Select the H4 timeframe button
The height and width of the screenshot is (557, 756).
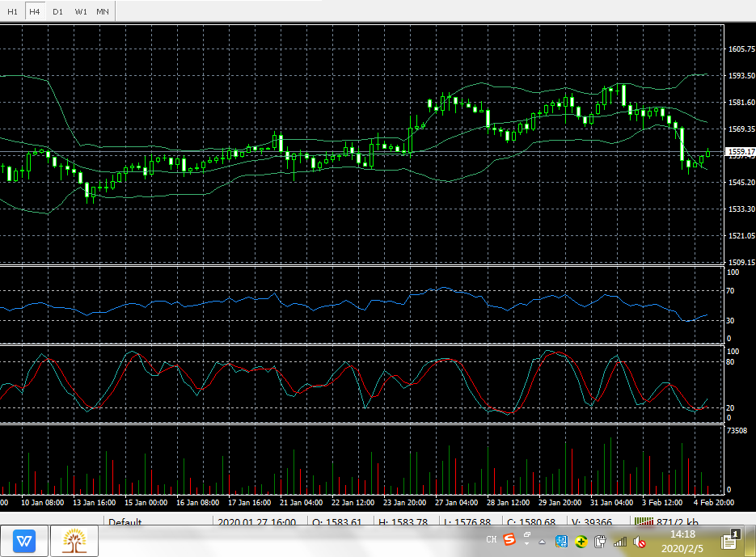click(35, 11)
